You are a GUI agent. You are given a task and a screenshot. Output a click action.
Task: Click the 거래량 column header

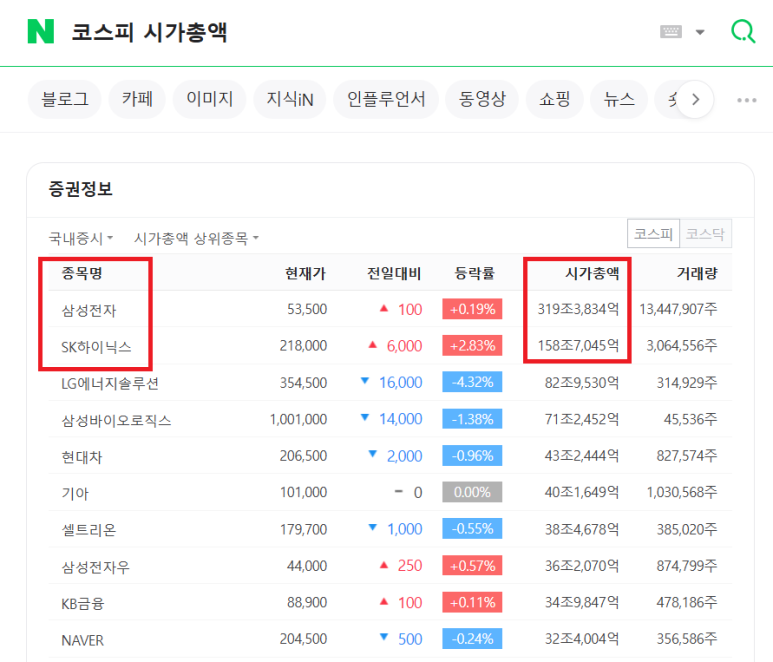coord(697,273)
